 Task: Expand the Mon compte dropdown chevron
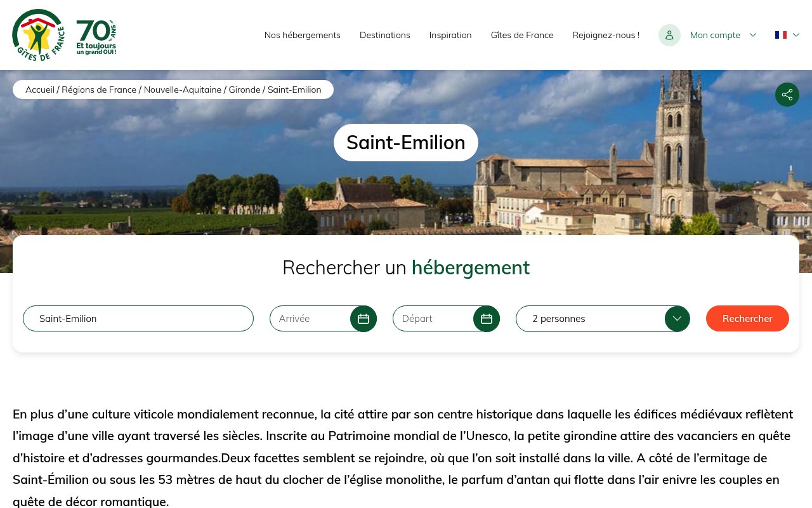753,35
